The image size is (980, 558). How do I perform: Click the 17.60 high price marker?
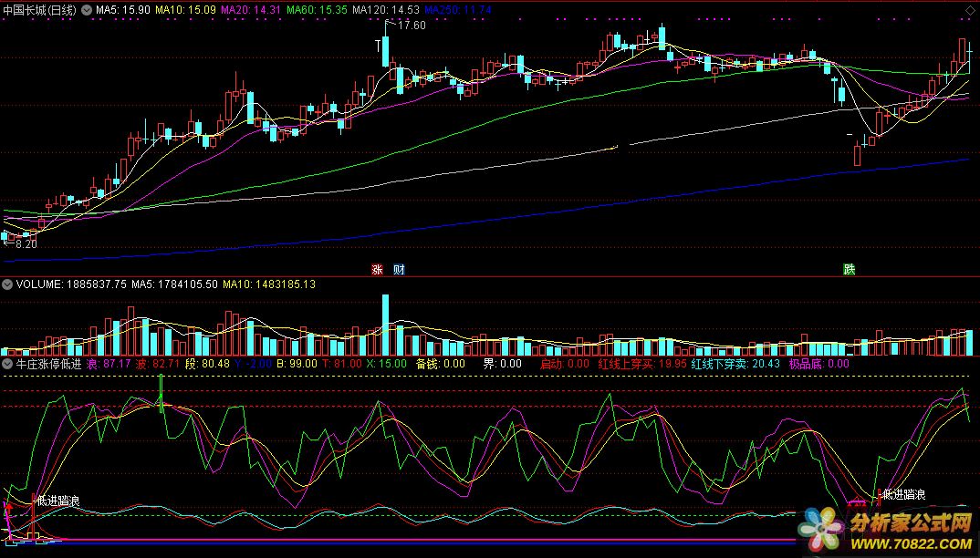tap(412, 26)
